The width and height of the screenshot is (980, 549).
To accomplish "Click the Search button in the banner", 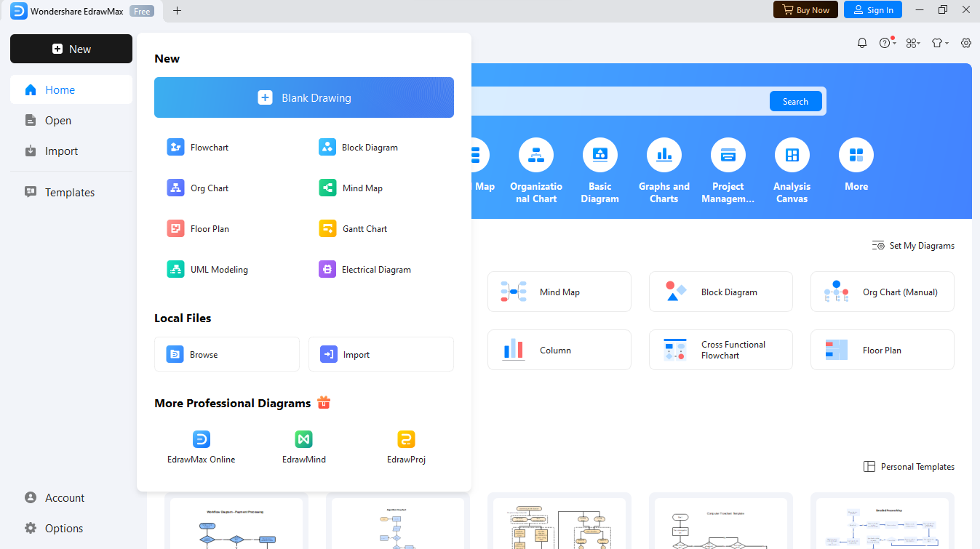I will click(795, 102).
